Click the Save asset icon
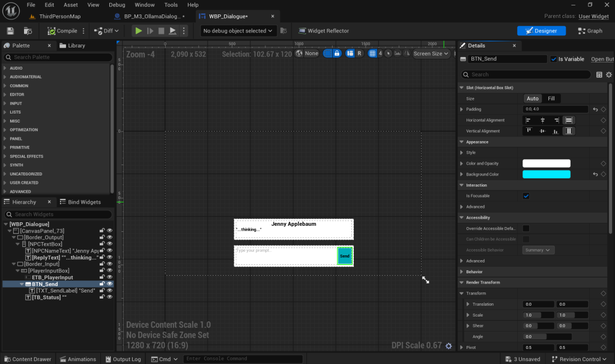 (10, 31)
